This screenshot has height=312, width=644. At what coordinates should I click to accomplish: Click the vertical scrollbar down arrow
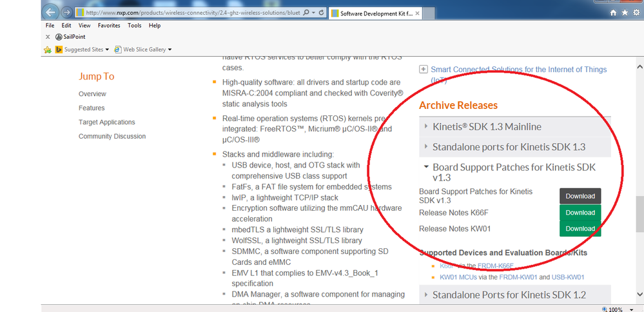point(639,294)
